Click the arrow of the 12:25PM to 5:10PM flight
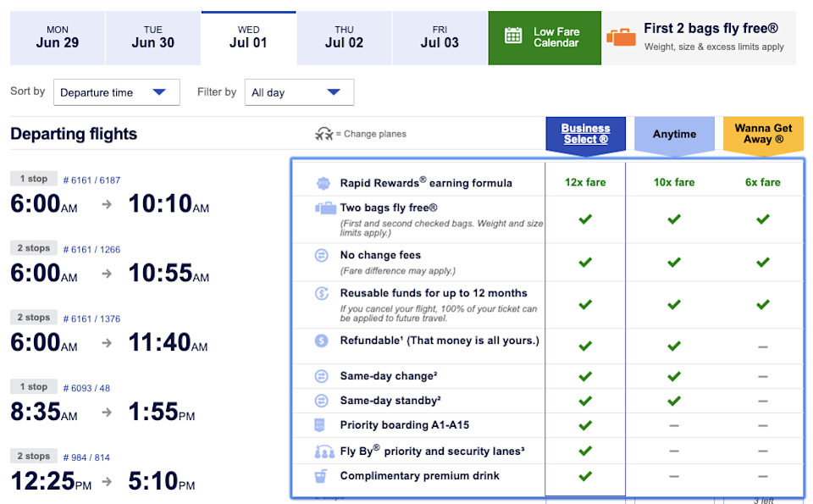This screenshot has width=813, height=504. point(107,482)
